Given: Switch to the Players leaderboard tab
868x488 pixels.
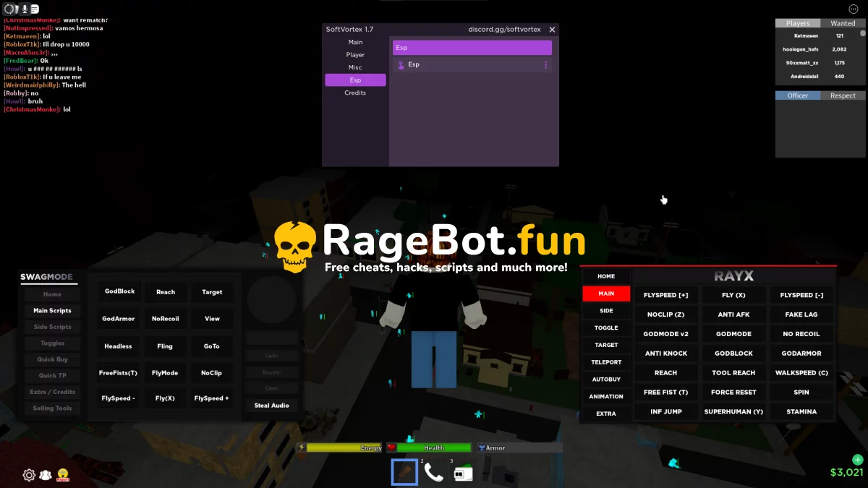Looking at the screenshot, I should coord(798,23).
